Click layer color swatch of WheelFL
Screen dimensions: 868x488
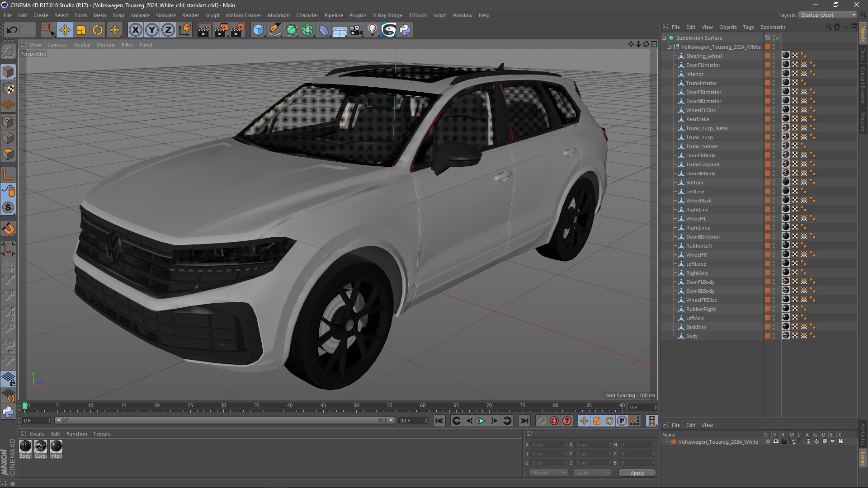(767, 219)
